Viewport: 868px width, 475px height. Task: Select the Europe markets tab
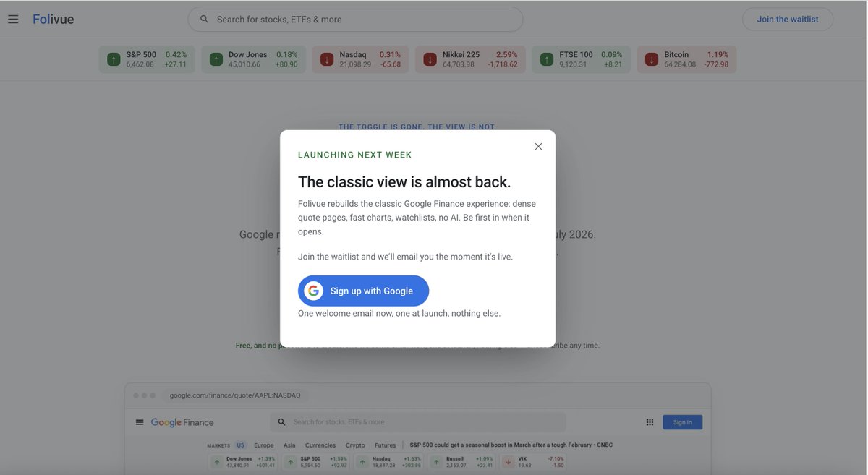point(264,445)
